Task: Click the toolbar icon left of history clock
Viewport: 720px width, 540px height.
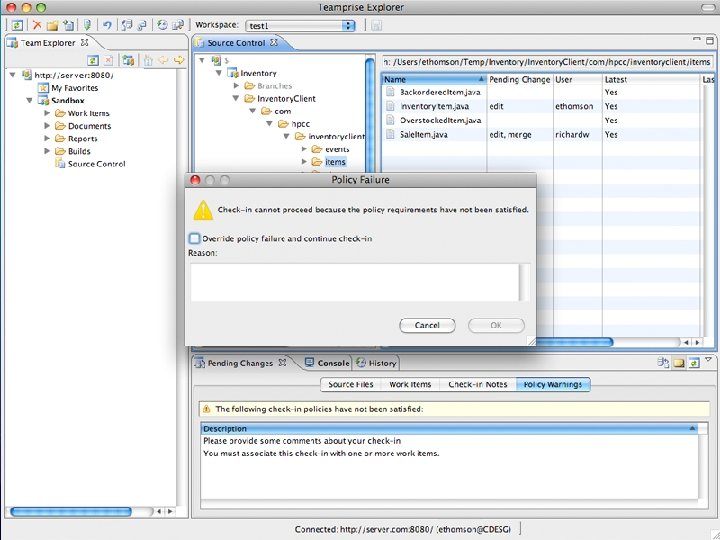Action: 142,25
